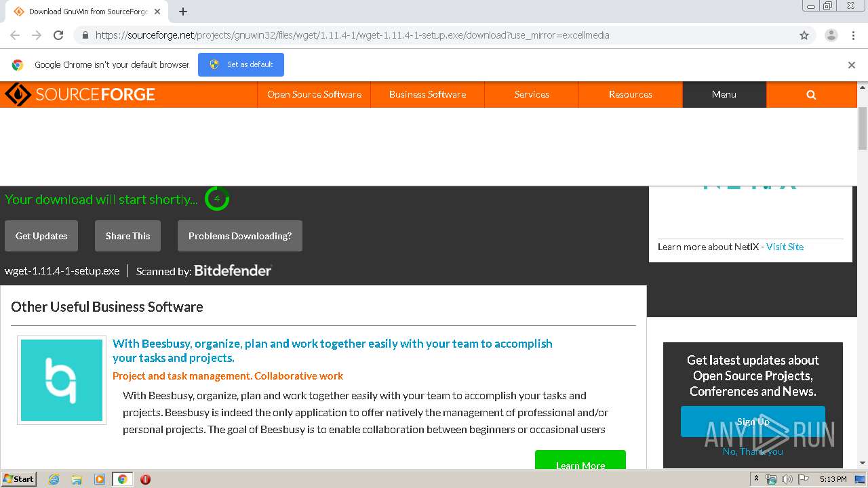Image resolution: width=868 pixels, height=488 pixels.
Task: Open the SourceForge search icon
Action: click(811, 95)
